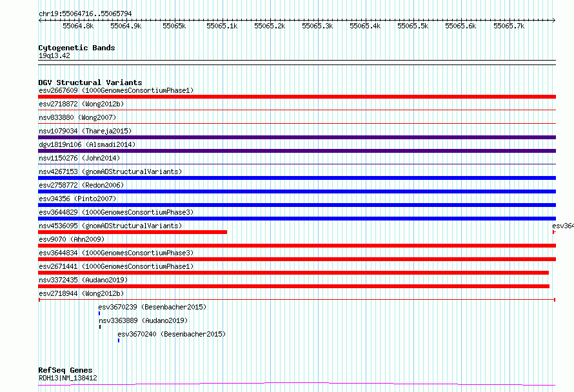Click the blue bar under esv34356

click(x=297, y=205)
